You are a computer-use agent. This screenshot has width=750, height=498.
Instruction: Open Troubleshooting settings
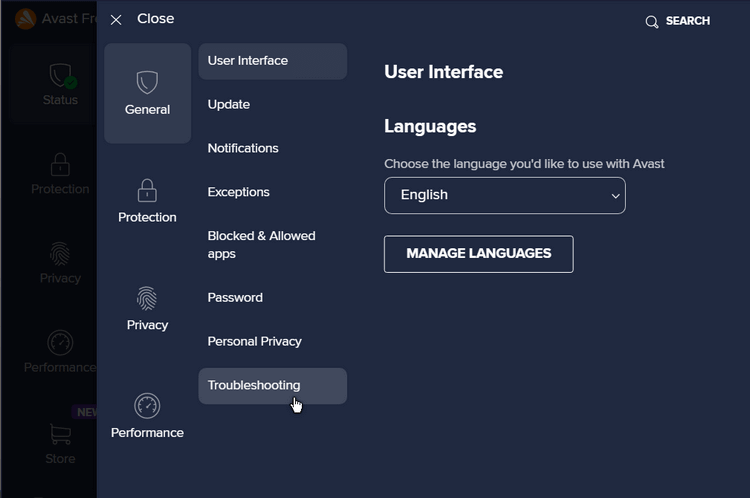(x=273, y=386)
